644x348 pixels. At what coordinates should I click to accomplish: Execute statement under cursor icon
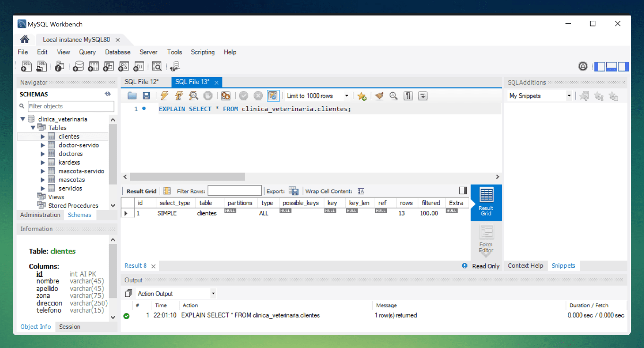[179, 96]
